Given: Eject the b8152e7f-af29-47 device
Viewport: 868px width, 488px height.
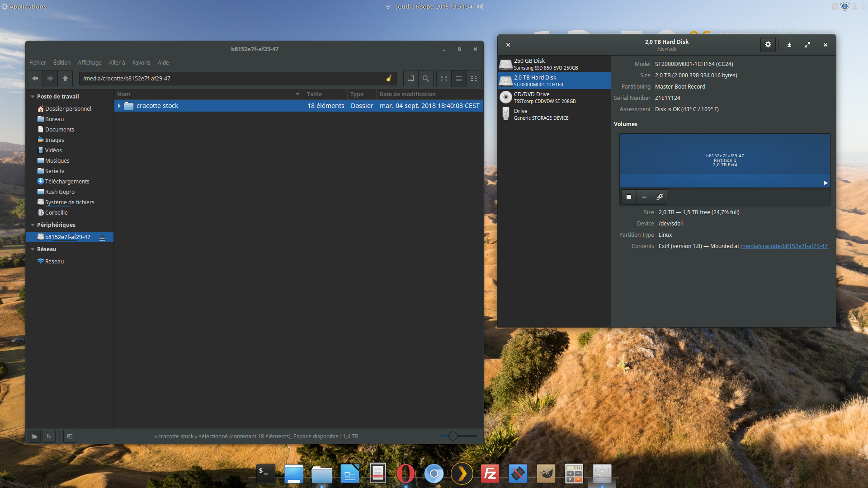Looking at the screenshot, I should (x=102, y=238).
